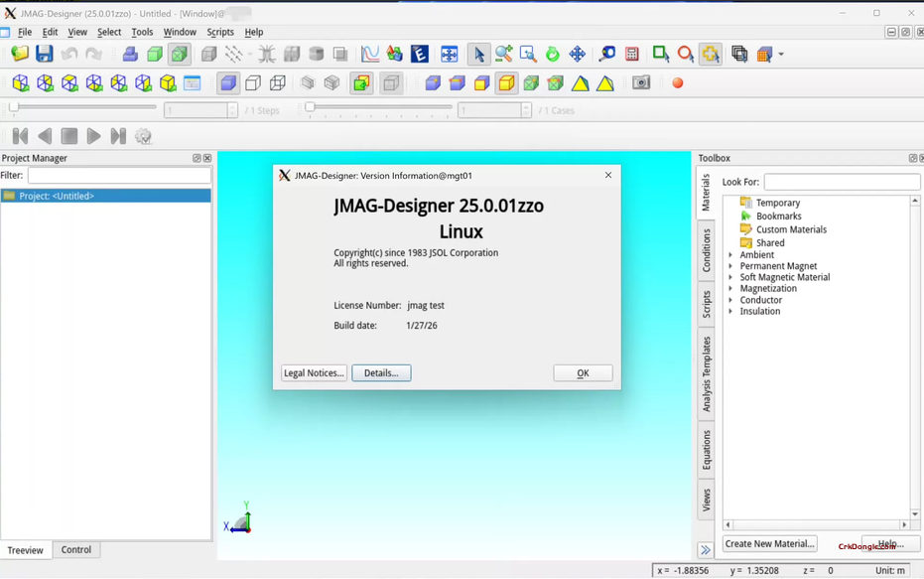Click the open project folder icon
This screenshot has height=579, width=924.
(20, 54)
